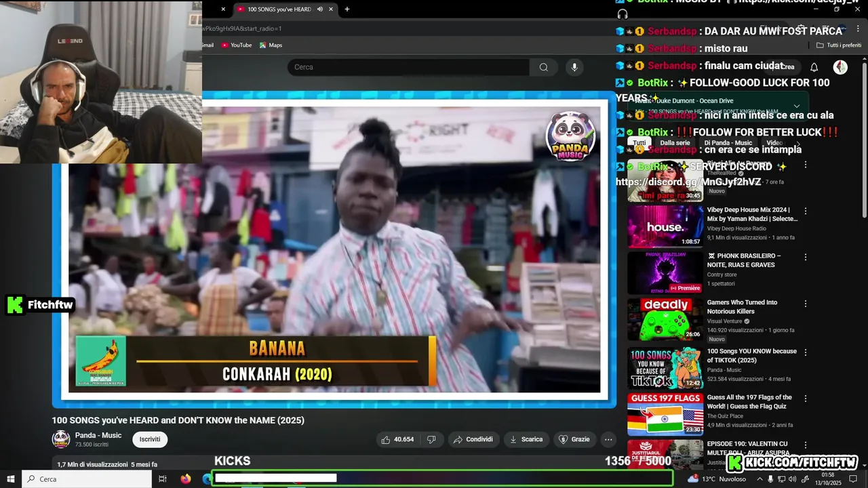The width and height of the screenshot is (868, 488).
Task: Open the Maps bookmark
Action: [271, 45]
